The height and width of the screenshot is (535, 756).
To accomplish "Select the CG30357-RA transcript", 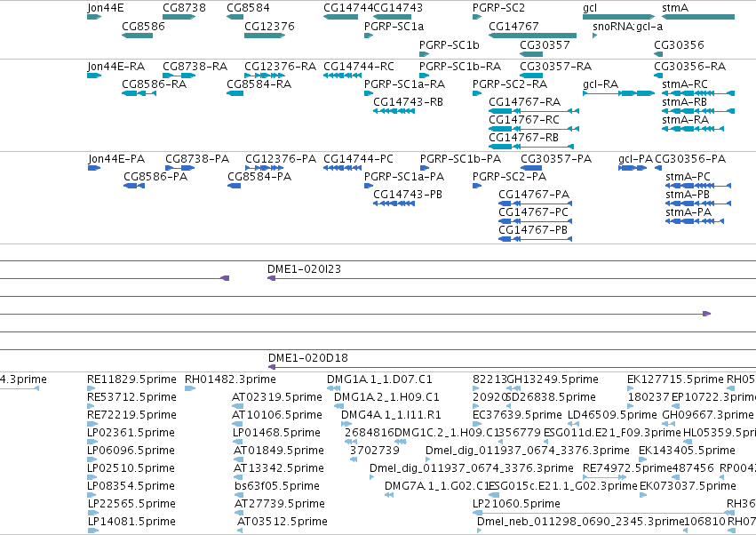I will pos(531,76).
